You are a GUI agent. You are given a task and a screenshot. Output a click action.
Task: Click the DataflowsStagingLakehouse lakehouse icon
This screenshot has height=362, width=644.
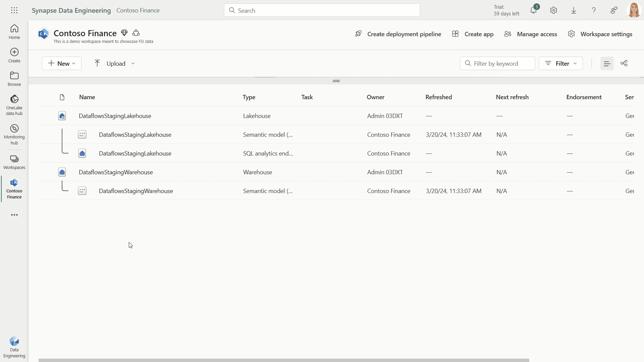coord(62,116)
